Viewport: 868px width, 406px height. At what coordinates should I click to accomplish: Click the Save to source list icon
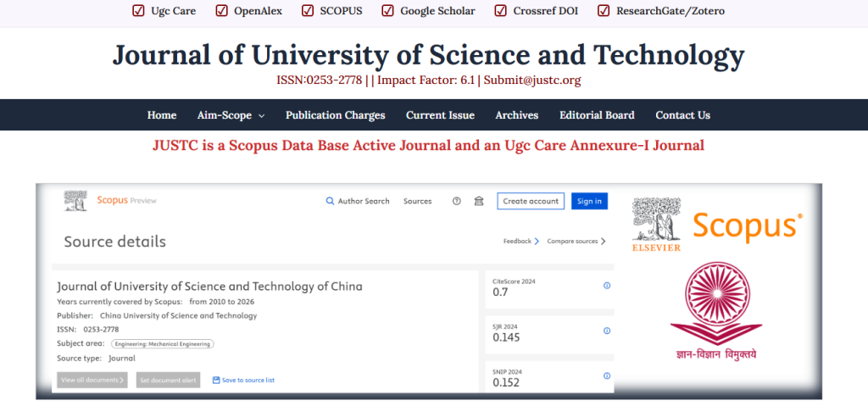pyautogui.click(x=216, y=380)
